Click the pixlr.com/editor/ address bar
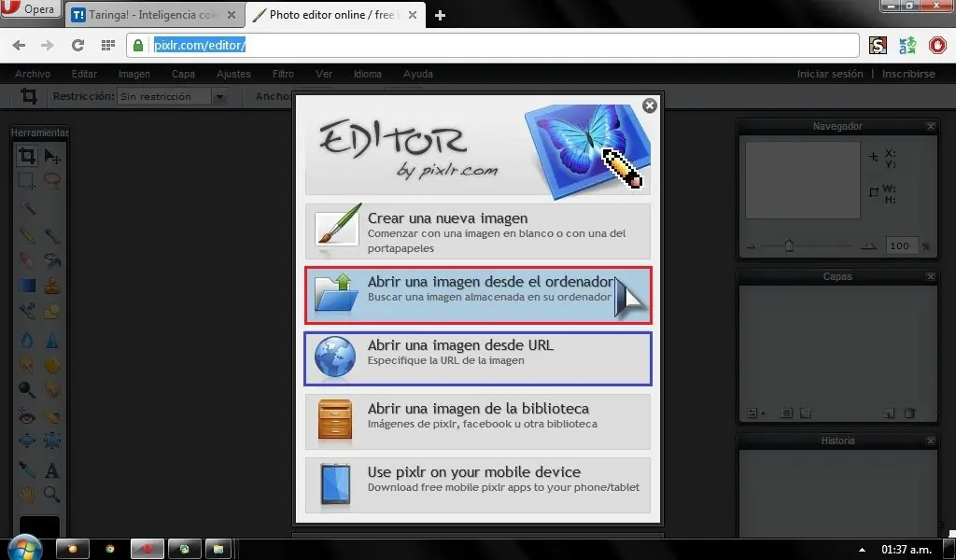 click(x=493, y=45)
